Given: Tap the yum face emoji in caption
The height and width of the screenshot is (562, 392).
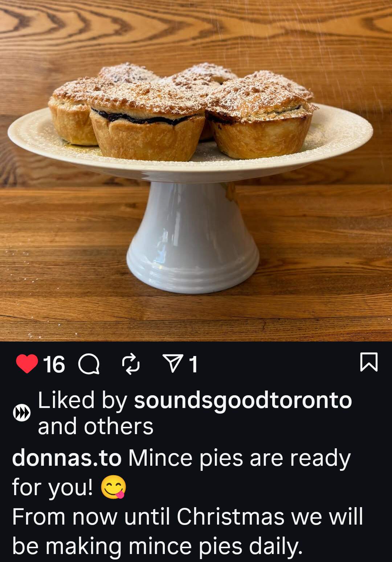Looking at the screenshot, I should pos(113,487).
